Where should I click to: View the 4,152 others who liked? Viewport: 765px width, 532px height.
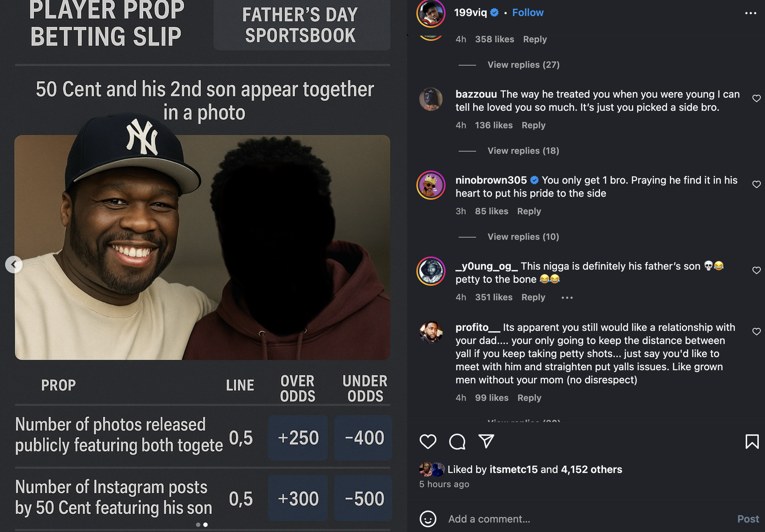coord(591,469)
